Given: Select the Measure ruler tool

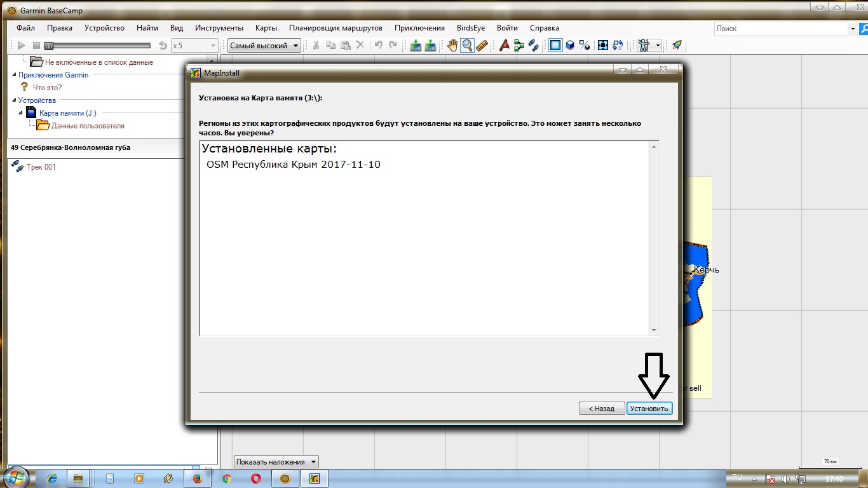Looking at the screenshot, I should point(482,45).
